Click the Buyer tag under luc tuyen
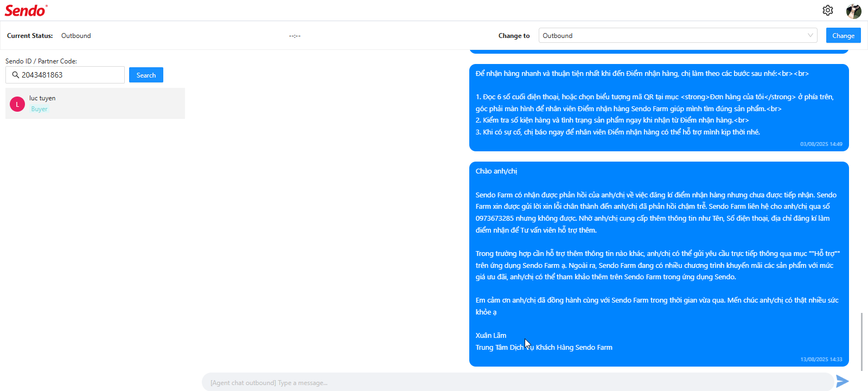The width and height of the screenshot is (868, 391). [x=39, y=109]
